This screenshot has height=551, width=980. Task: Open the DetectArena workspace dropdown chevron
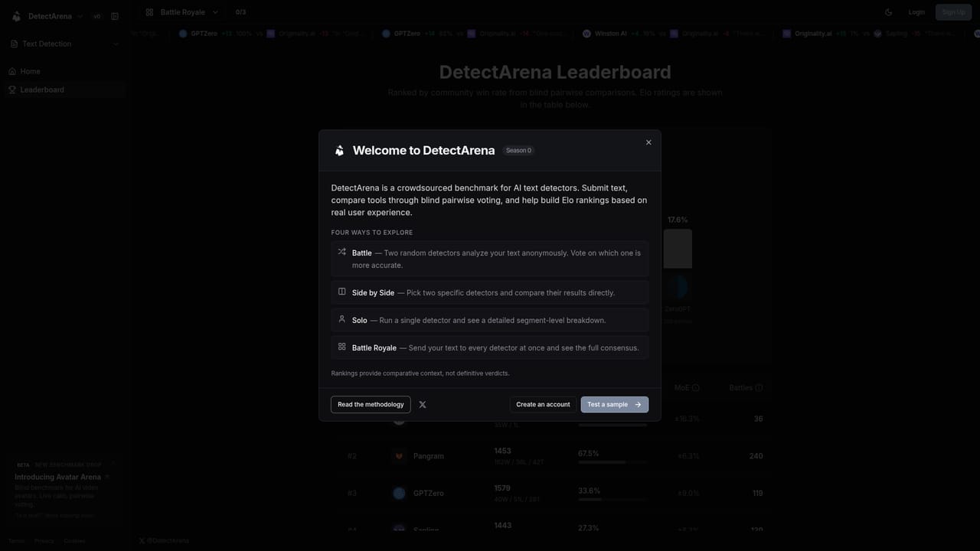(80, 16)
